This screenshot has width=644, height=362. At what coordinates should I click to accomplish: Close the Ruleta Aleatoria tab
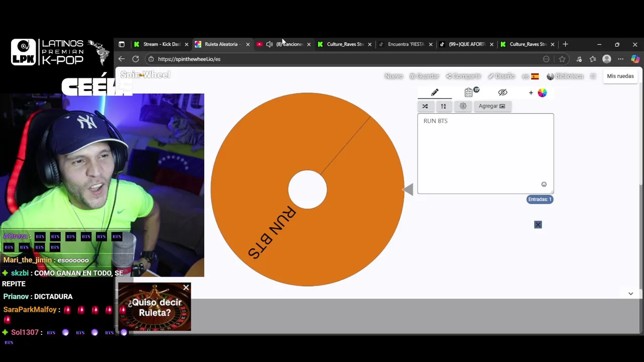248,44
